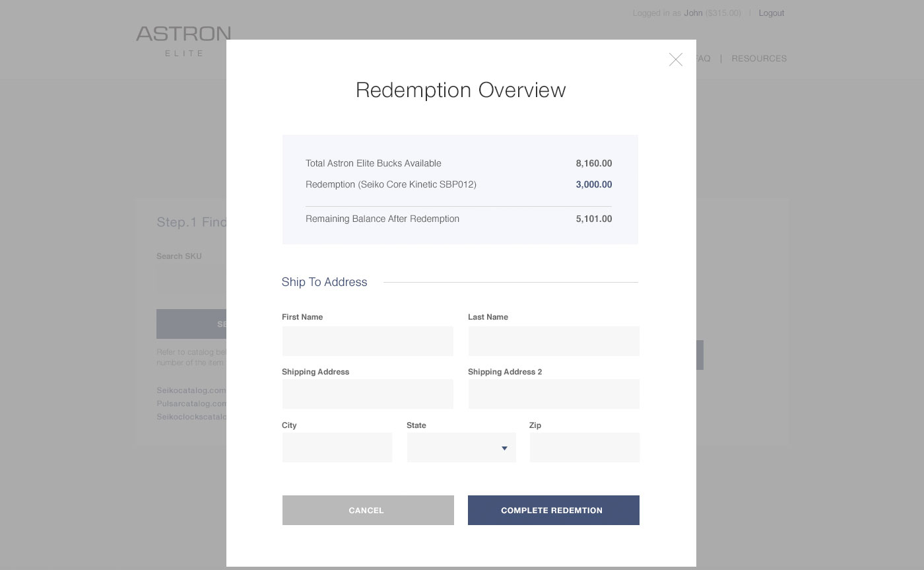Click the Last Name input field
This screenshot has width=924, height=570.
pyautogui.click(x=554, y=341)
